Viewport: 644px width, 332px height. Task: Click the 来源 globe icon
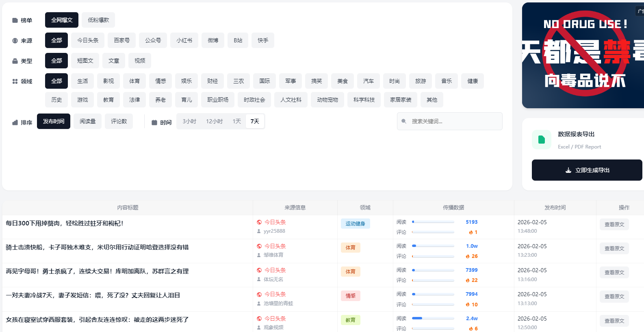[15, 41]
